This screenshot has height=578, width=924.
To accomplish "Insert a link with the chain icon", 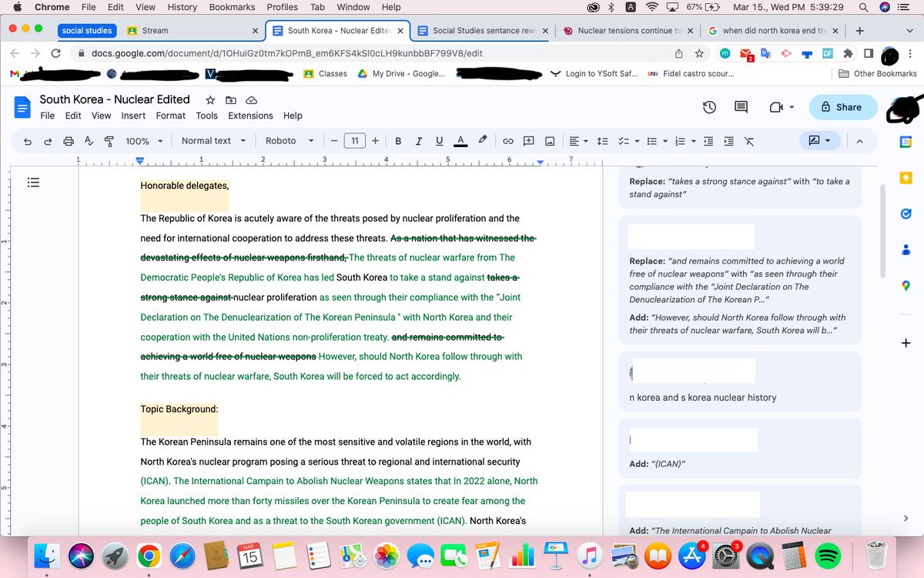I will click(508, 141).
